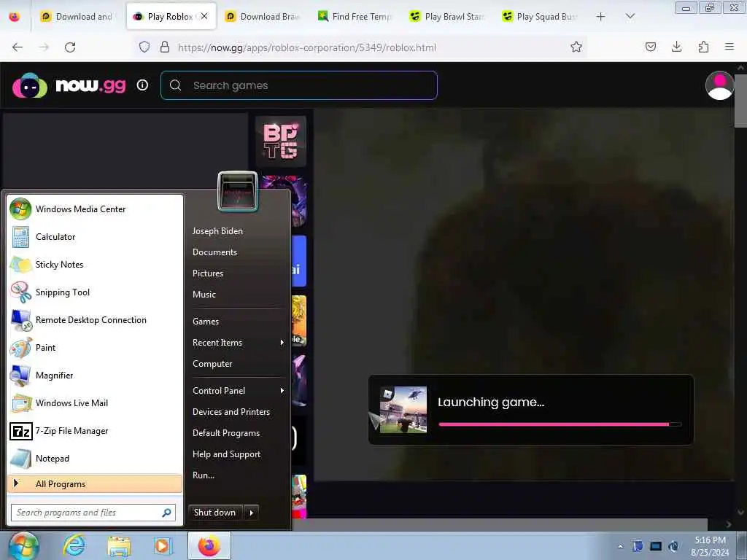Click the Search games field

click(x=299, y=85)
